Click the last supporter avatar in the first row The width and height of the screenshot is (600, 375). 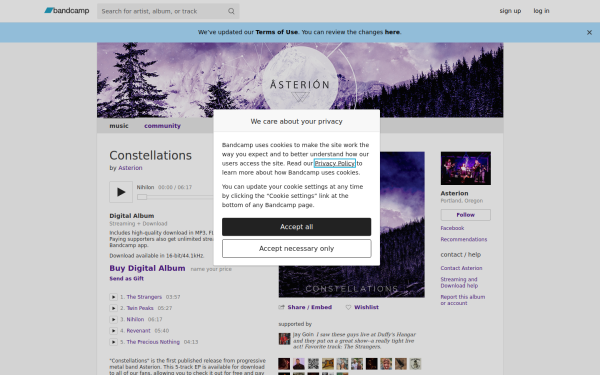click(415, 364)
